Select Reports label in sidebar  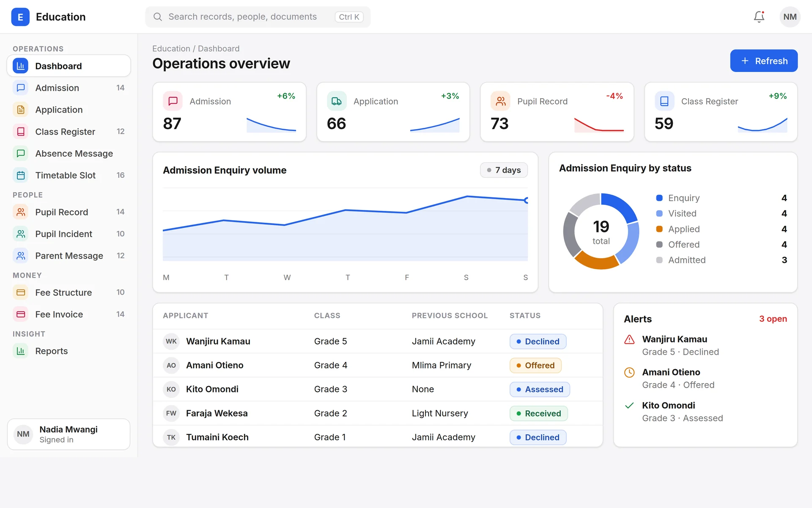click(52, 351)
